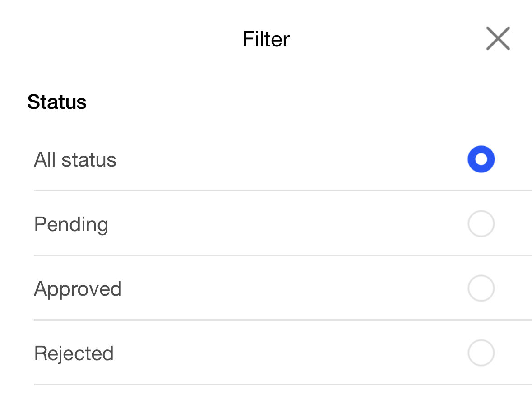The height and width of the screenshot is (395, 532).
Task: Click the "Status" section heading
Action: click(57, 102)
